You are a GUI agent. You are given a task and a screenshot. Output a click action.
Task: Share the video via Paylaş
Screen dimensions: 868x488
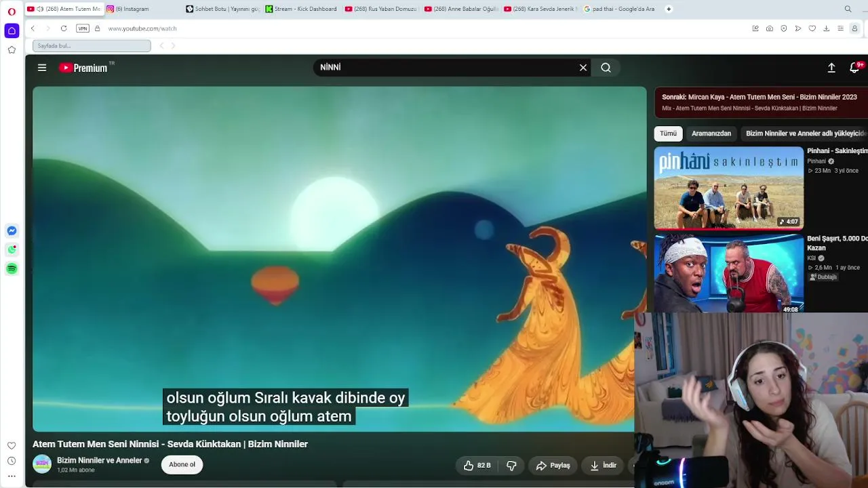[x=553, y=466]
